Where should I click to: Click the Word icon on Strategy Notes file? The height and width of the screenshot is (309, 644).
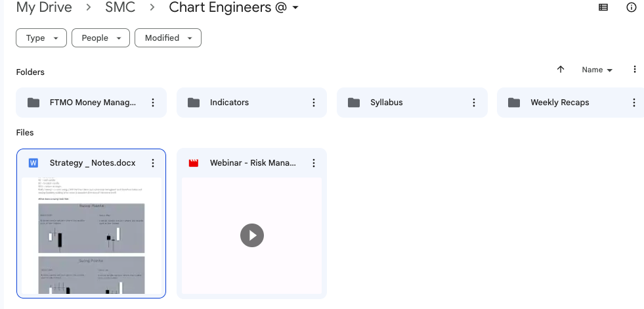tap(33, 163)
